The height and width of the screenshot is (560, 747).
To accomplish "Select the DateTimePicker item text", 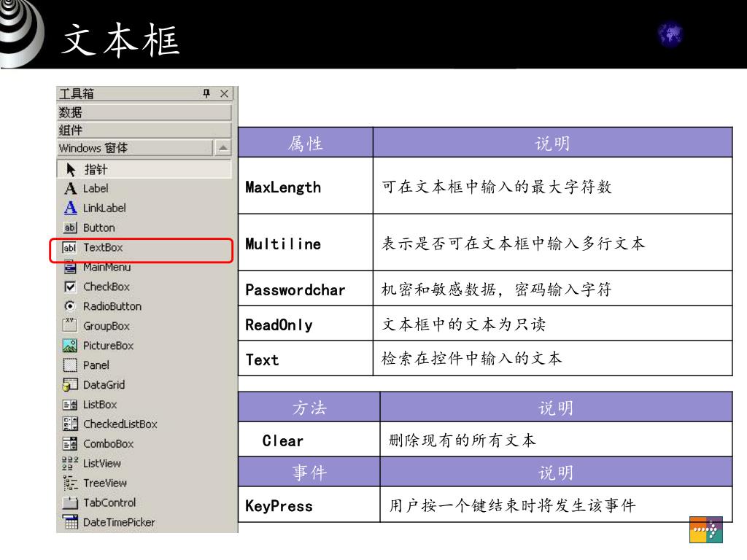I will point(119,522).
